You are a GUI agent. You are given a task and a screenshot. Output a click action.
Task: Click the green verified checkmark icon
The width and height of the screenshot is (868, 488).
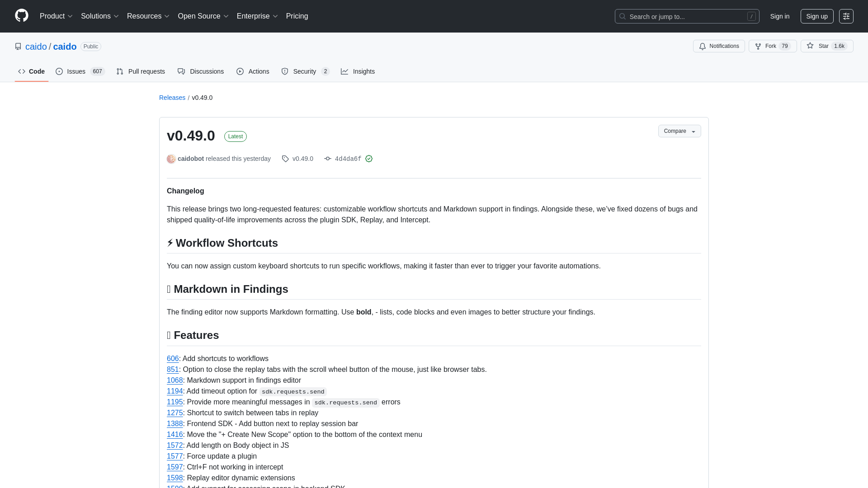tap(369, 159)
